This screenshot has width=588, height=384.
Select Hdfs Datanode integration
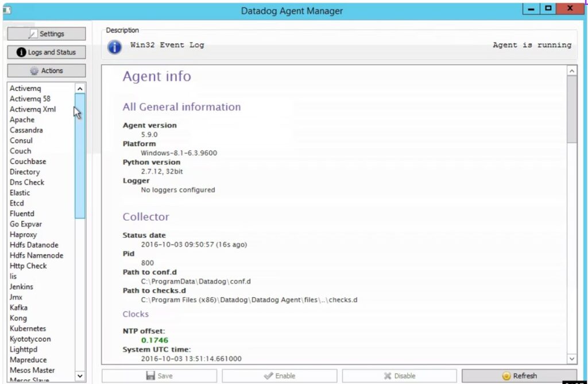[x=34, y=245]
